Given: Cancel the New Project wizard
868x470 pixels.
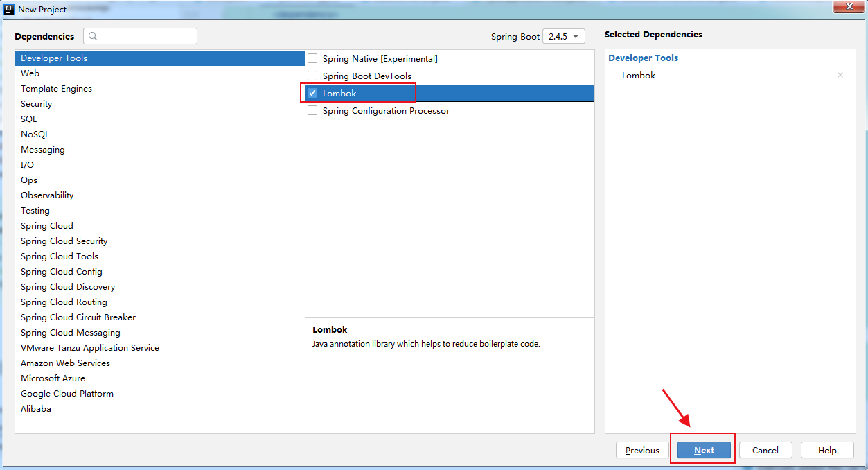Looking at the screenshot, I should [765, 450].
